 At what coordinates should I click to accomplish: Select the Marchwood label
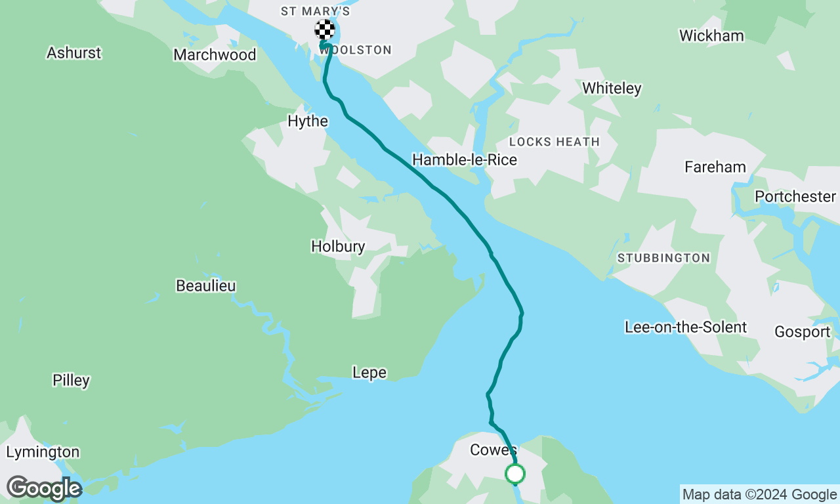(215, 54)
